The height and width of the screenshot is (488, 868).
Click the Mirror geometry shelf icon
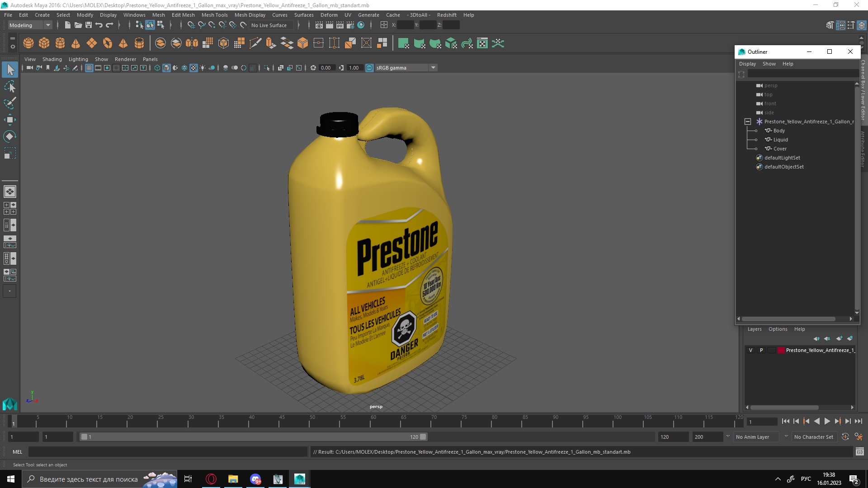192,43
